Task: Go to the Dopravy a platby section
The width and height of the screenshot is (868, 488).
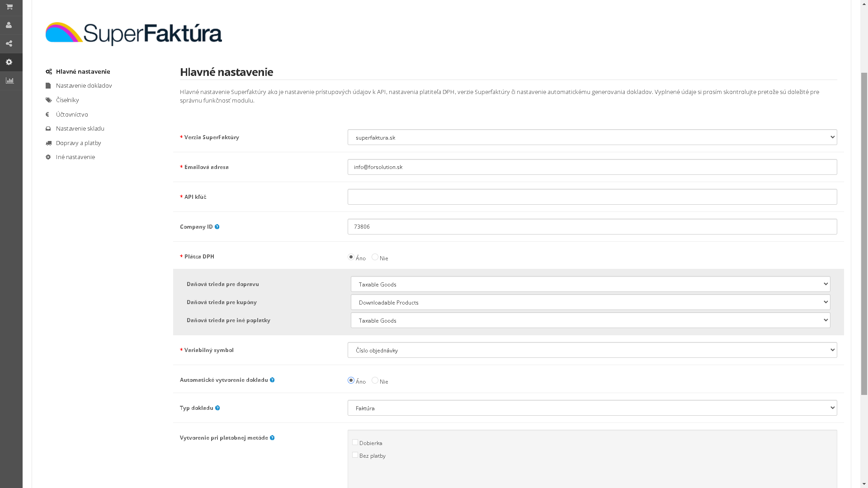Action: click(x=78, y=143)
